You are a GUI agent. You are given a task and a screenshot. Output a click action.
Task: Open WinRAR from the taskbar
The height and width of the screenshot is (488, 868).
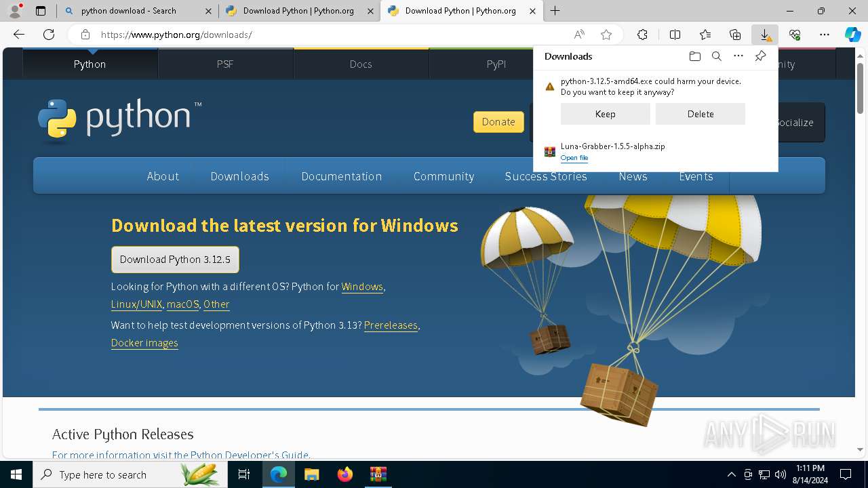pyautogui.click(x=378, y=474)
